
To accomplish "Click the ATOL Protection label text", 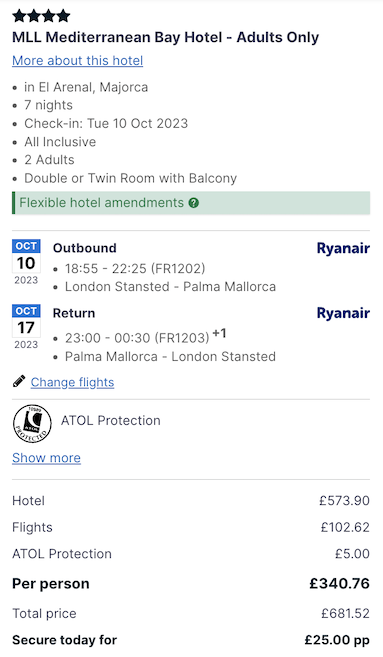I will coord(111,421).
